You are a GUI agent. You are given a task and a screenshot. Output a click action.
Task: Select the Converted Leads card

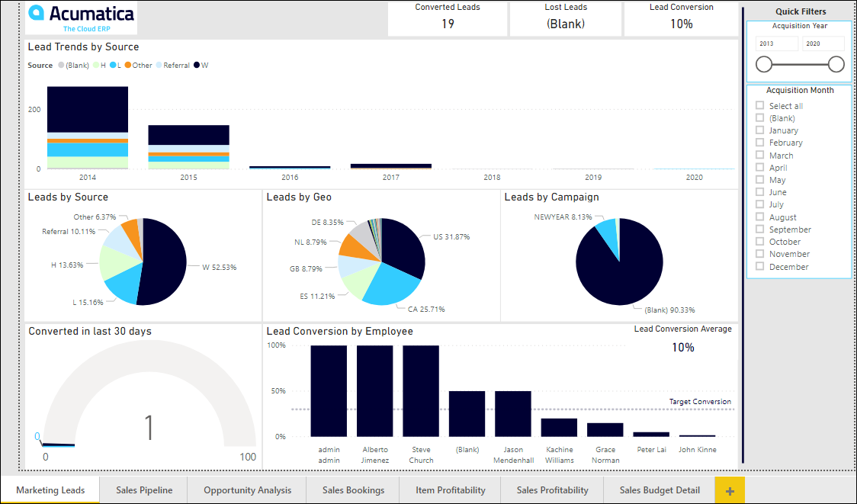(x=447, y=18)
